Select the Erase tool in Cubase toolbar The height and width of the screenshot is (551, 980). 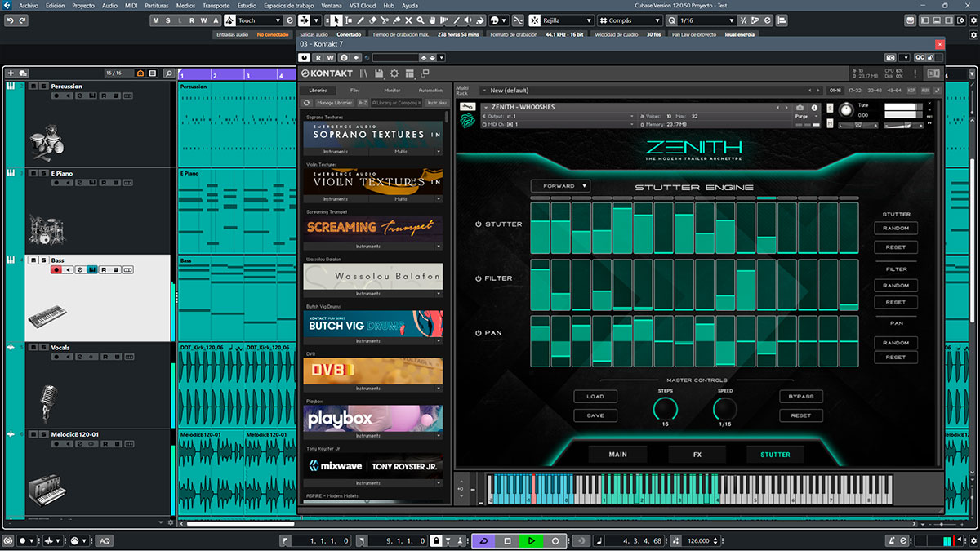[x=373, y=20]
